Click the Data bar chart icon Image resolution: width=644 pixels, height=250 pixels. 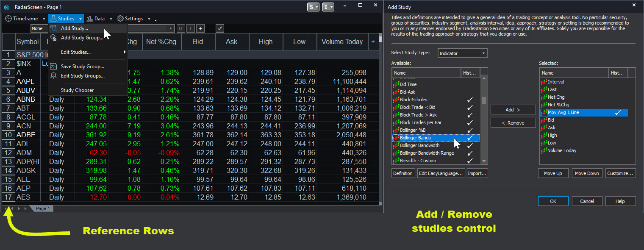(90, 19)
